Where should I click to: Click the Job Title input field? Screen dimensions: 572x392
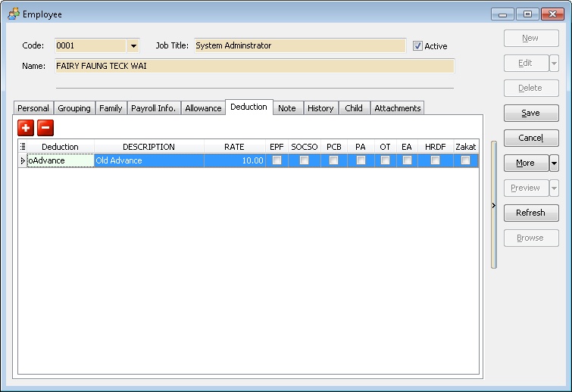[x=300, y=46]
